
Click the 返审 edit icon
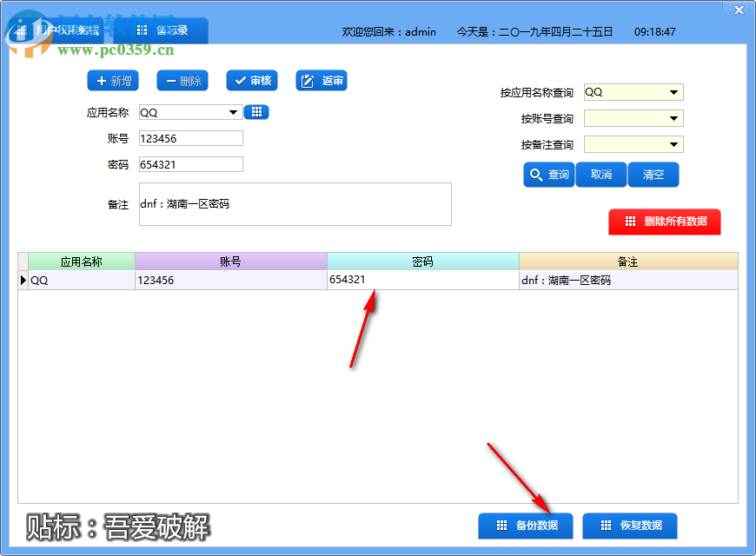[306, 81]
